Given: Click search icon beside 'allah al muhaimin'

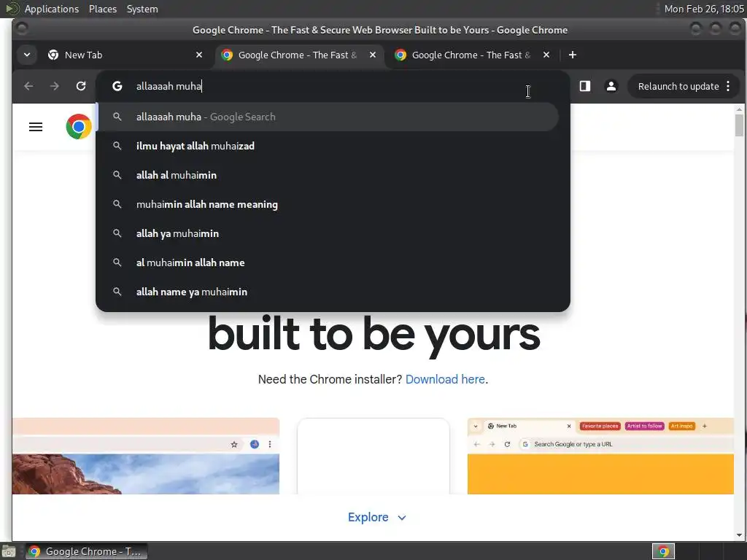Looking at the screenshot, I should coord(117,175).
